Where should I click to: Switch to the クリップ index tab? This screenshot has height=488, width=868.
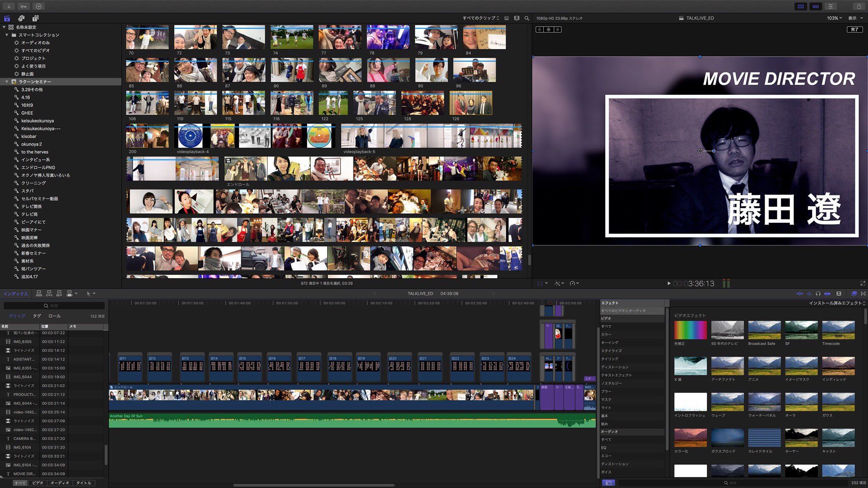point(17,316)
